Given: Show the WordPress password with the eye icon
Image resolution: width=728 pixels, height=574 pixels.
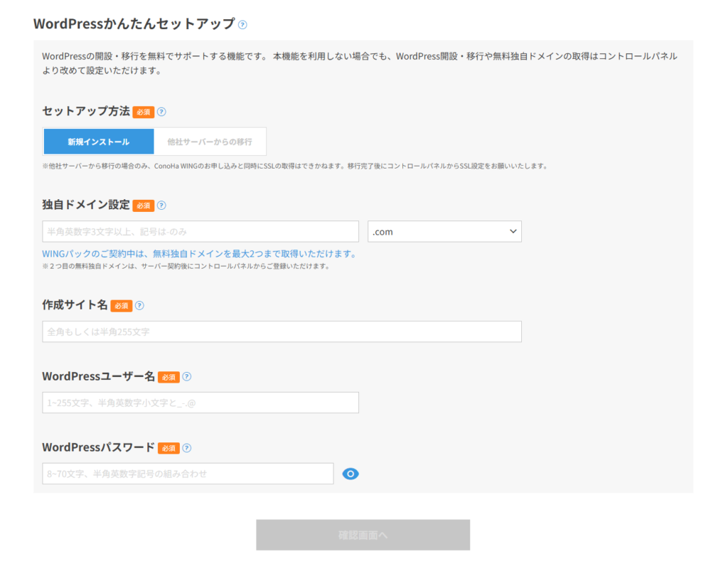Looking at the screenshot, I should 350,473.
